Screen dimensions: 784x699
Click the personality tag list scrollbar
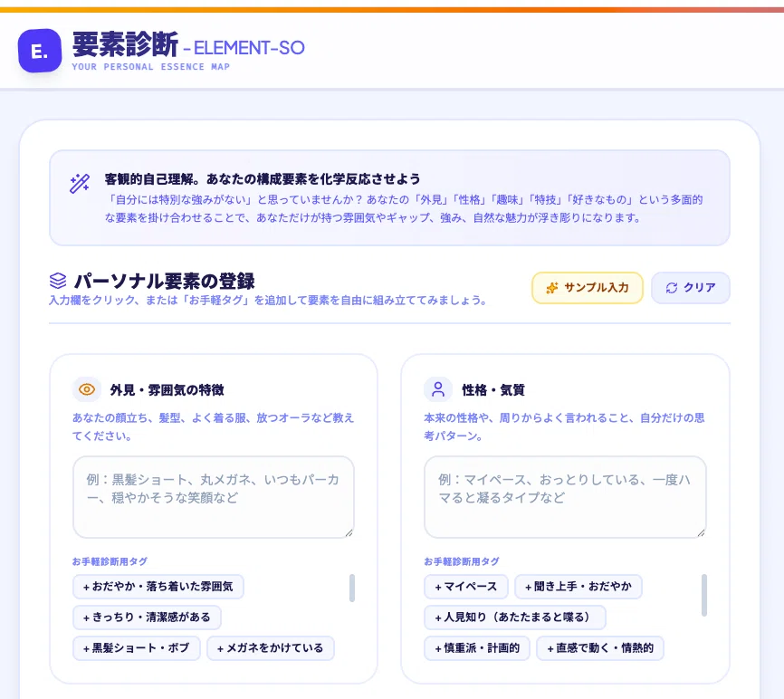(x=704, y=595)
